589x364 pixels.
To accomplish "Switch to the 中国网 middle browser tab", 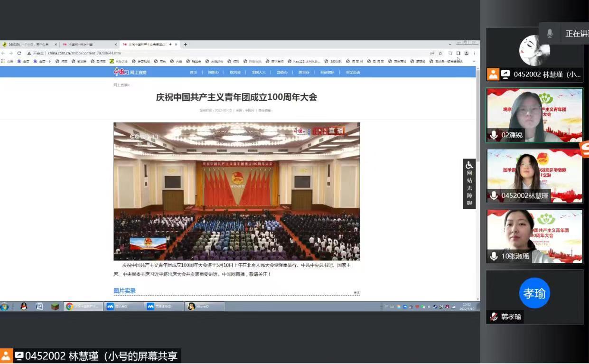I will (x=90, y=45).
